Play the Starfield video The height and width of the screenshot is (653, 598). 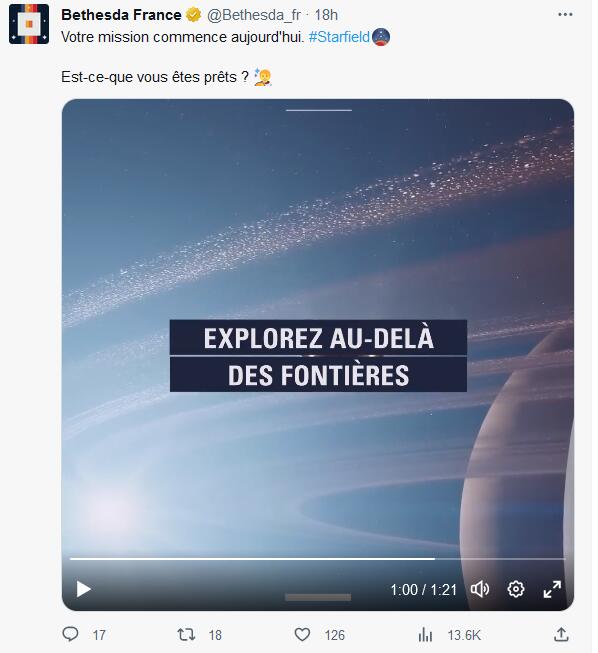pyautogui.click(x=84, y=589)
